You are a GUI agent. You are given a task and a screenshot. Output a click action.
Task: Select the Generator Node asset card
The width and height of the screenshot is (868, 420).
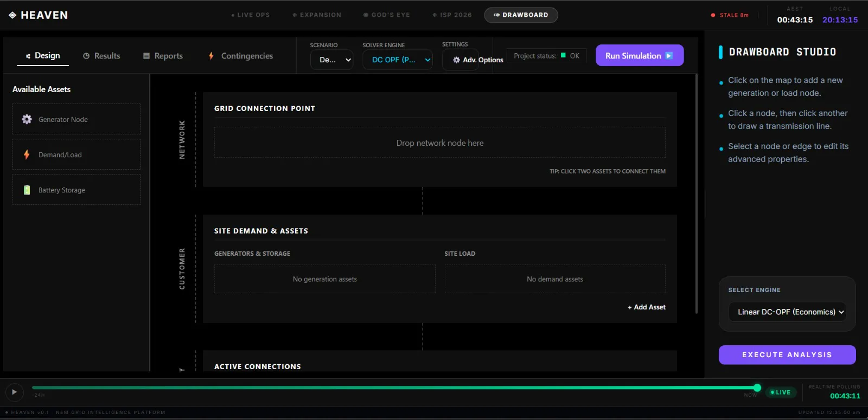pyautogui.click(x=76, y=119)
